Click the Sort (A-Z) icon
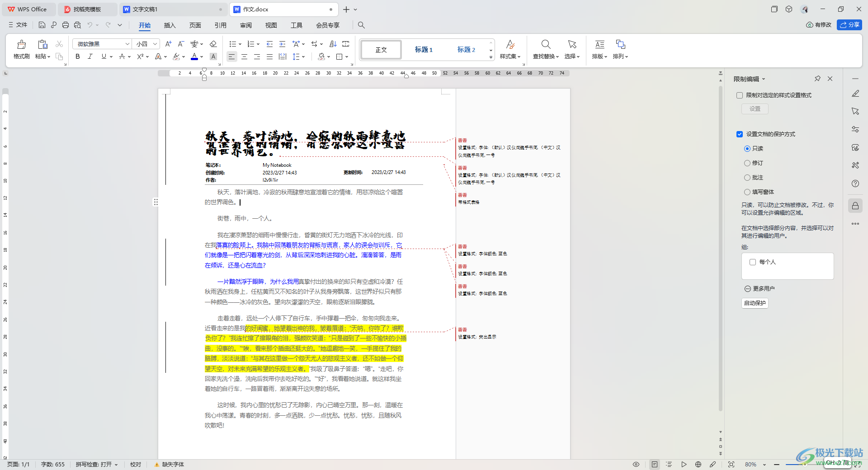 tap(333, 44)
